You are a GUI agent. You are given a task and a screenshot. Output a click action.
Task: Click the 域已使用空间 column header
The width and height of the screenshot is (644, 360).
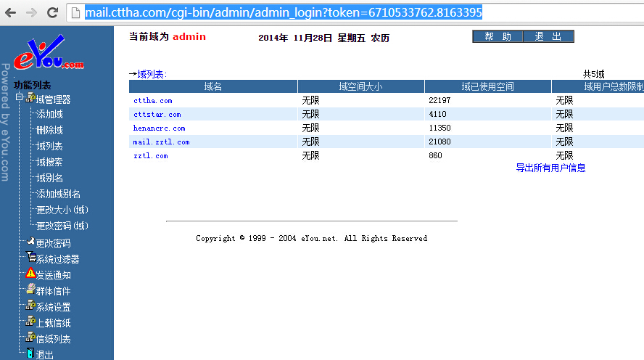[x=488, y=86]
